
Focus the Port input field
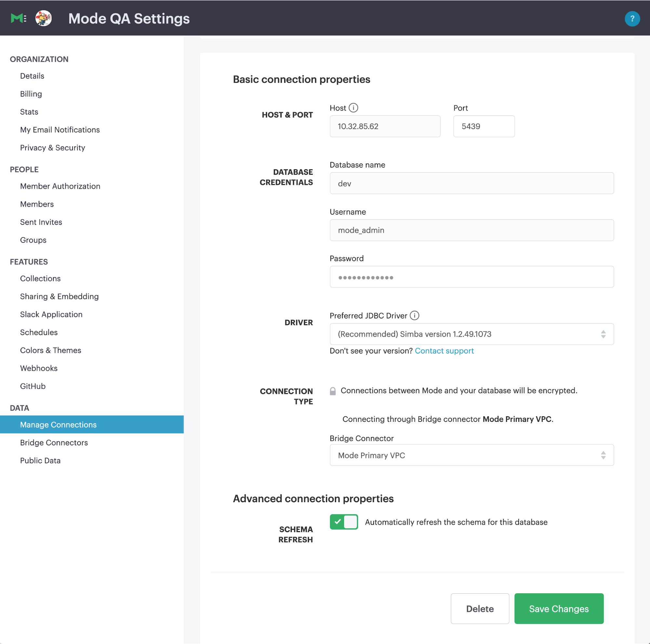click(484, 126)
